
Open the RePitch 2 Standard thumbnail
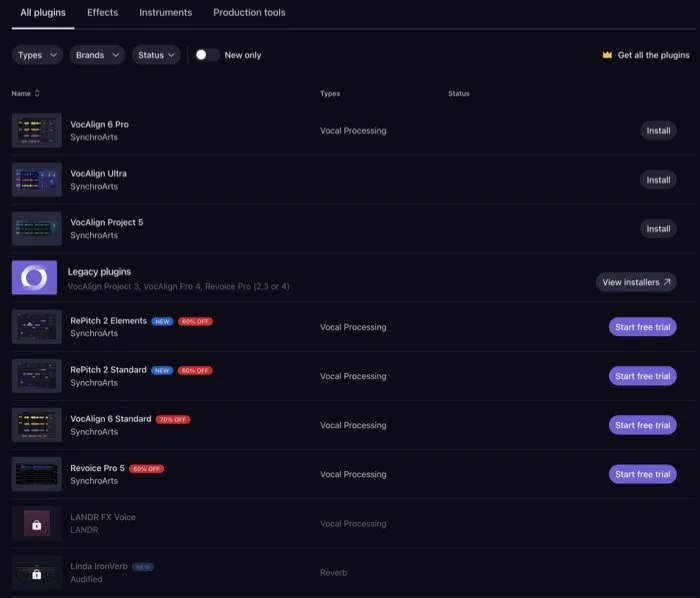pos(37,376)
